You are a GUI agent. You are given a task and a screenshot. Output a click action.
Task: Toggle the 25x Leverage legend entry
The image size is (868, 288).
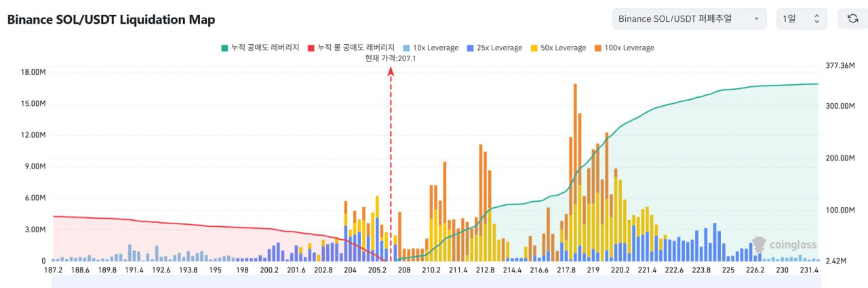[x=494, y=48]
